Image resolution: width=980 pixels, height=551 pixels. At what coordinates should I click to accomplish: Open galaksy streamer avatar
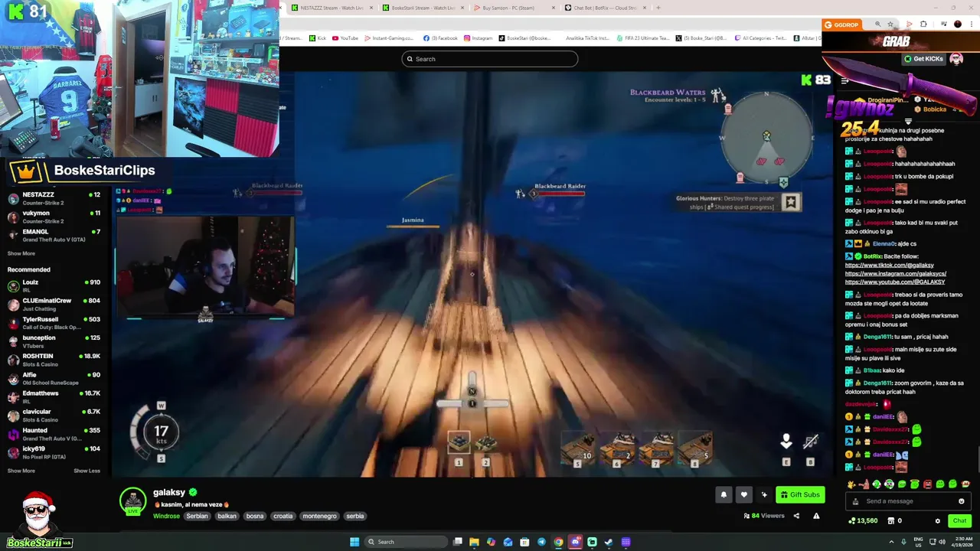[x=132, y=500]
